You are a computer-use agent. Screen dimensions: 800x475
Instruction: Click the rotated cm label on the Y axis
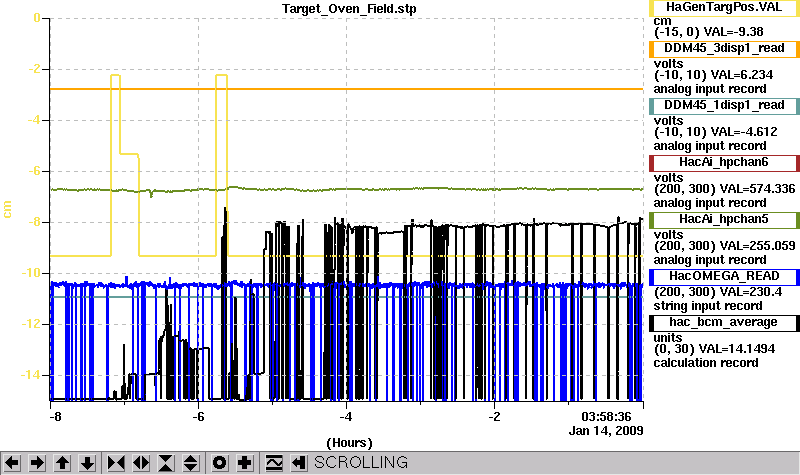[x=8, y=209]
